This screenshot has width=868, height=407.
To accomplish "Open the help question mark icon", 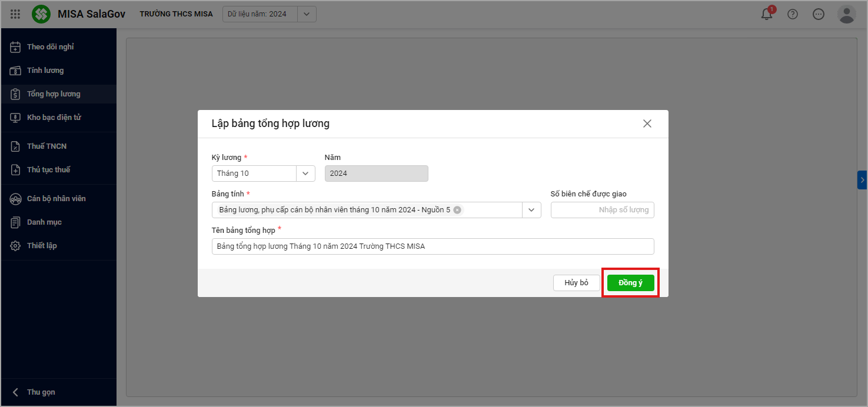I will point(793,14).
